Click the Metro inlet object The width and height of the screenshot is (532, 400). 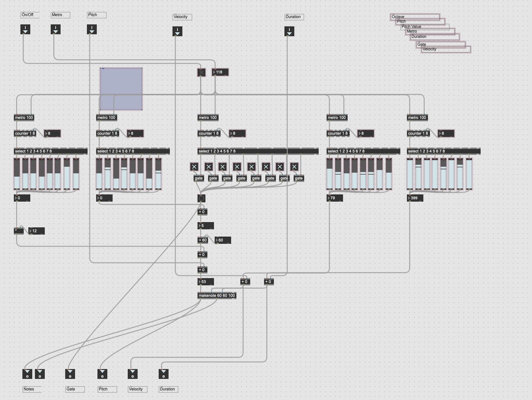click(x=56, y=29)
